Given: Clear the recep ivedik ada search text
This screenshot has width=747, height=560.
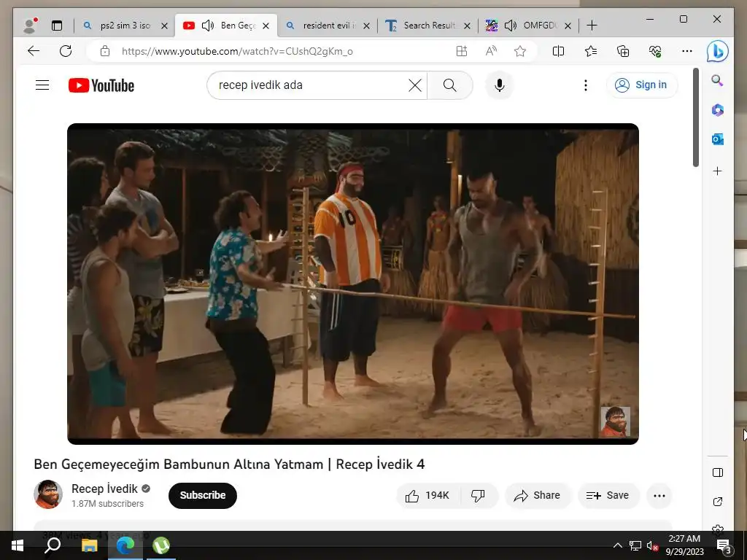Looking at the screenshot, I should 415,85.
